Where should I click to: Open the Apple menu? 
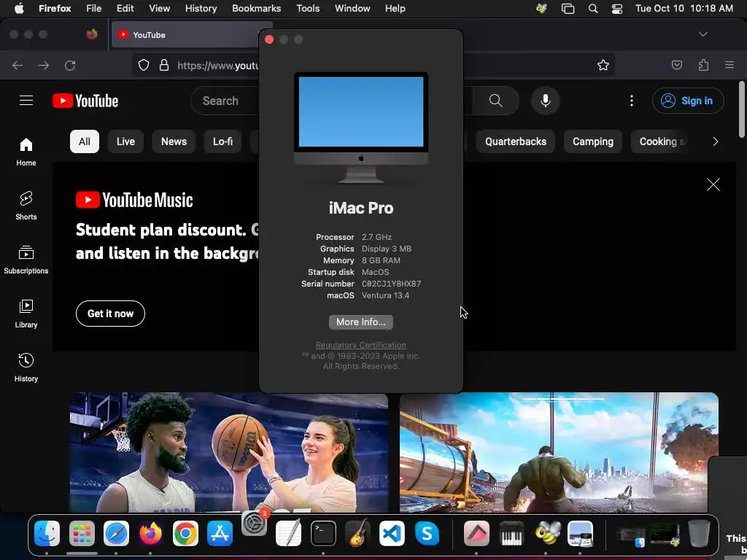tap(19, 8)
